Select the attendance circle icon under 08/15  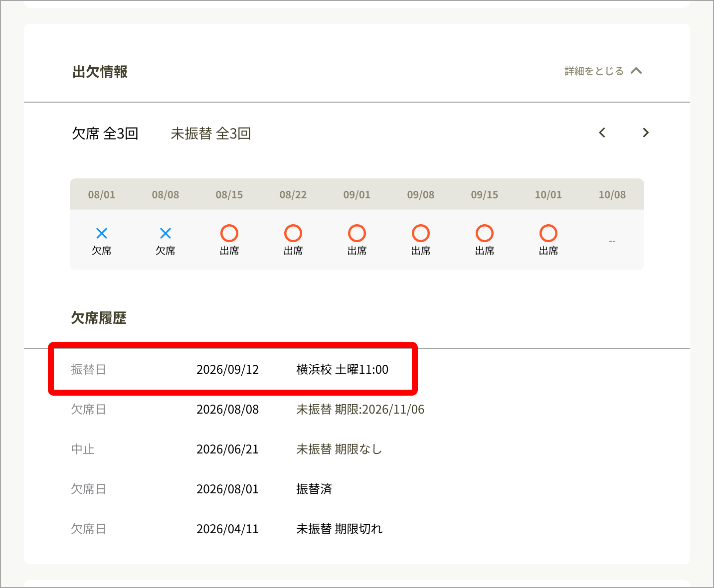229,233
